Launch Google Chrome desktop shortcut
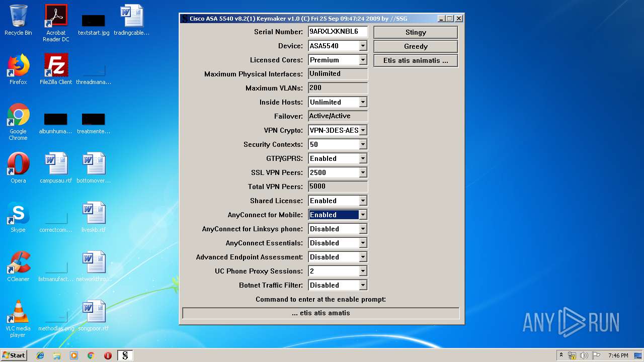 point(18,122)
